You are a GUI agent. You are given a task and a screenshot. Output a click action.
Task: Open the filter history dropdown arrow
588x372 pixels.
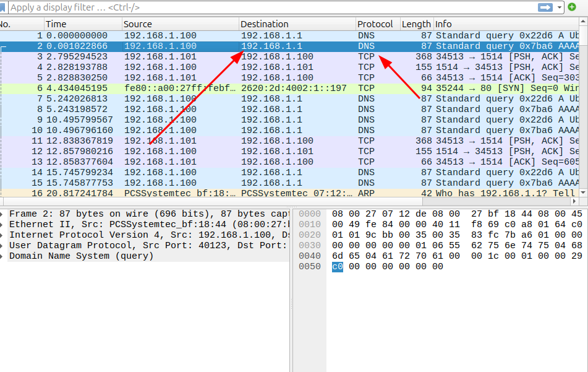coord(559,7)
